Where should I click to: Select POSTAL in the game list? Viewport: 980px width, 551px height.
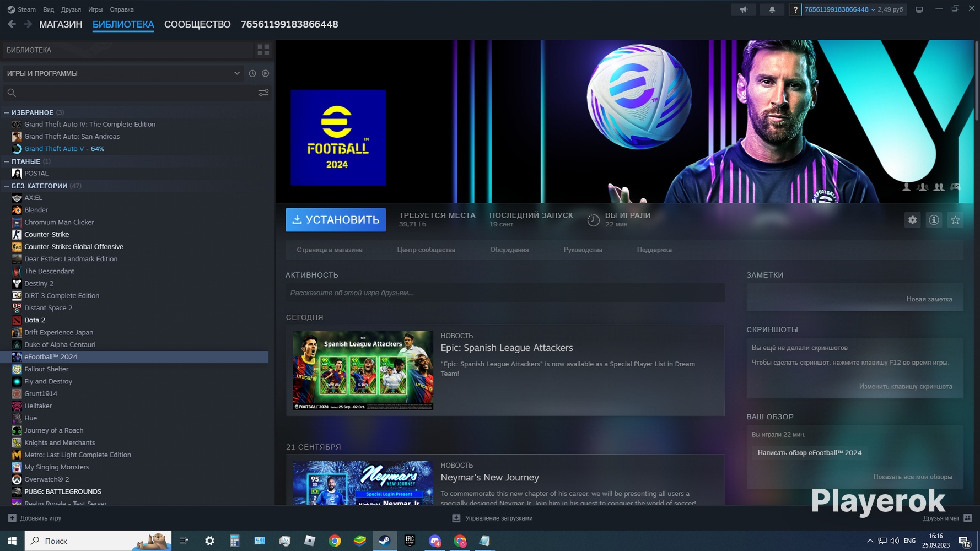pyautogui.click(x=36, y=173)
